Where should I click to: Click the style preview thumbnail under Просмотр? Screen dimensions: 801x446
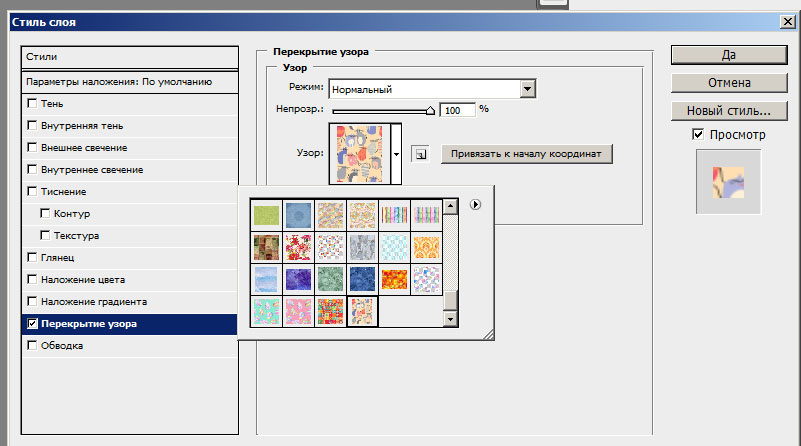728,182
